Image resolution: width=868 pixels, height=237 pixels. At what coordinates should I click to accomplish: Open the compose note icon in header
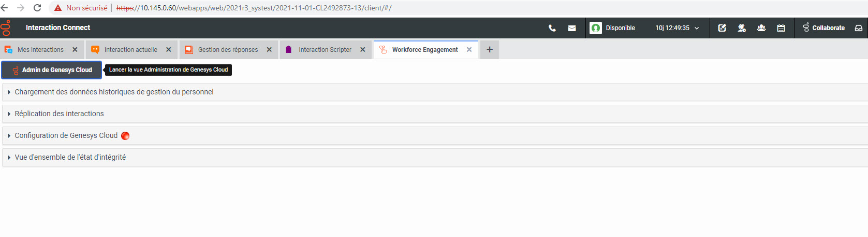[722, 28]
